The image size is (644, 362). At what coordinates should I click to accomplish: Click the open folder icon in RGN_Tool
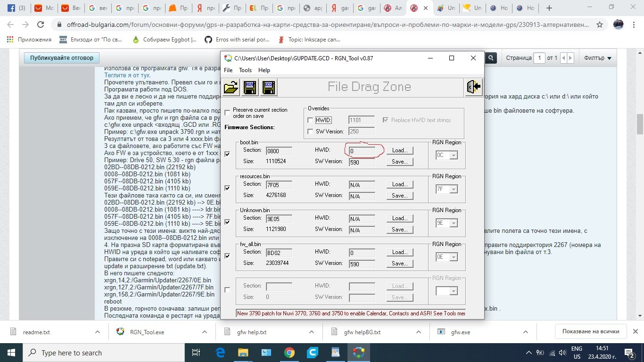(x=231, y=88)
